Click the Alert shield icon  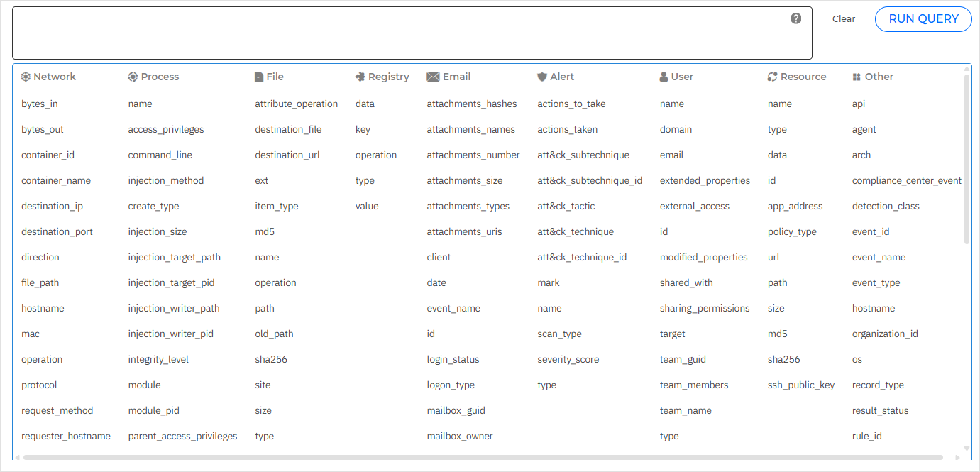541,76
